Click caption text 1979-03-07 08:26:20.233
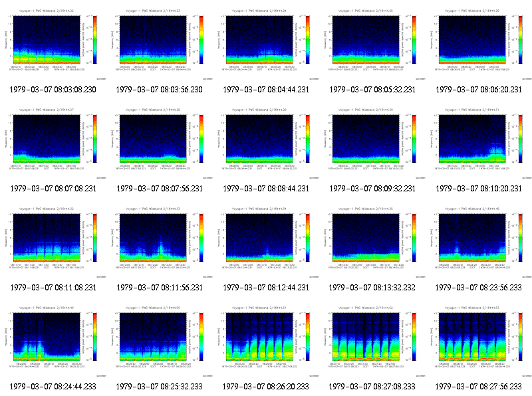This screenshot has height=396, width=532. coord(265,387)
